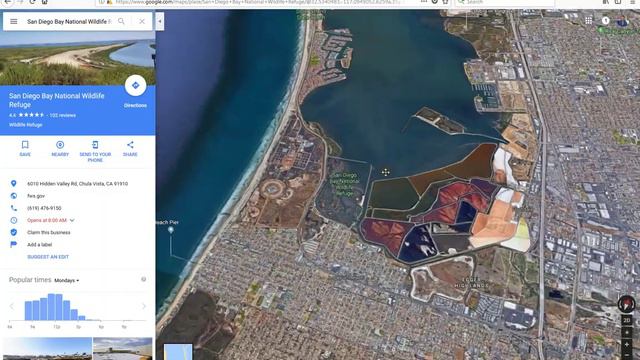Collapse the side panel arrow
Image resolution: width=640 pixels, height=360 pixels.
click(160, 21)
